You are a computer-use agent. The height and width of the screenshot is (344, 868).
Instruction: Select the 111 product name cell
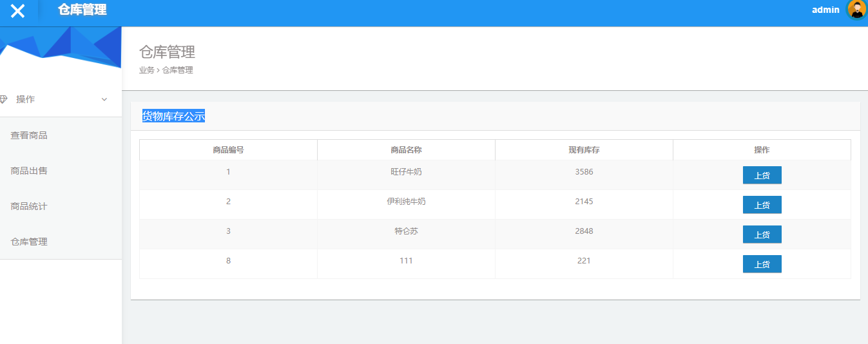click(406, 264)
